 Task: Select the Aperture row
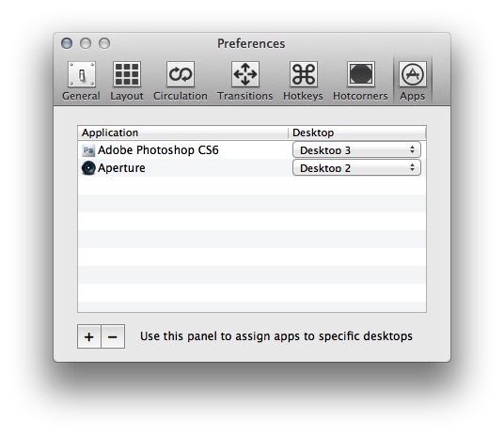point(252,167)
